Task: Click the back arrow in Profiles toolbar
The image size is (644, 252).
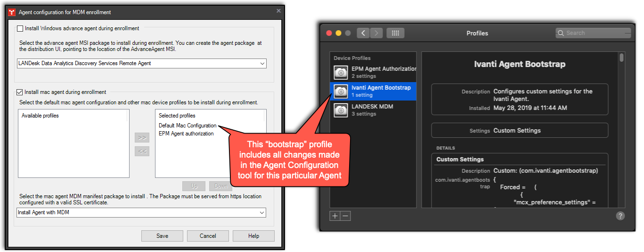Action: 363,33
